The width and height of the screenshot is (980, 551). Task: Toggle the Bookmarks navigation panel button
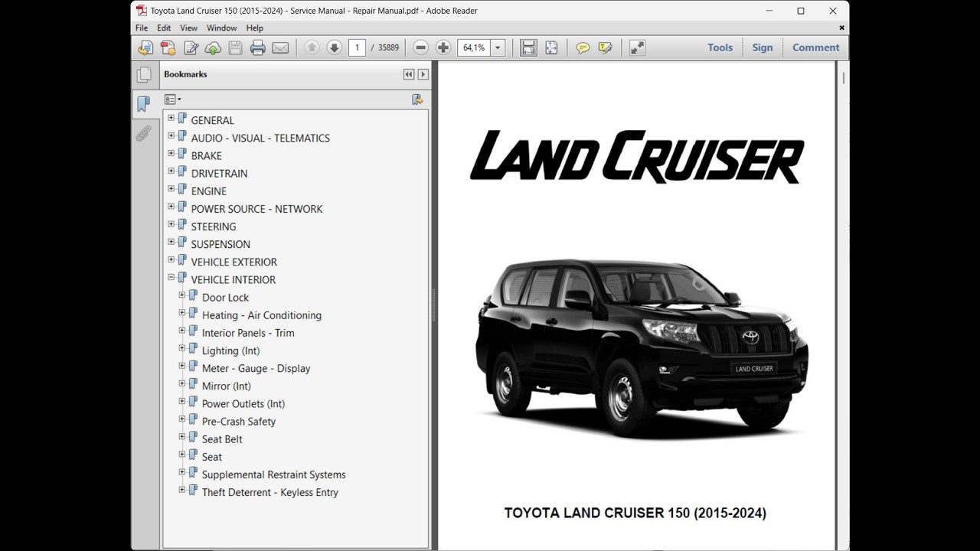tap(143, 104)
